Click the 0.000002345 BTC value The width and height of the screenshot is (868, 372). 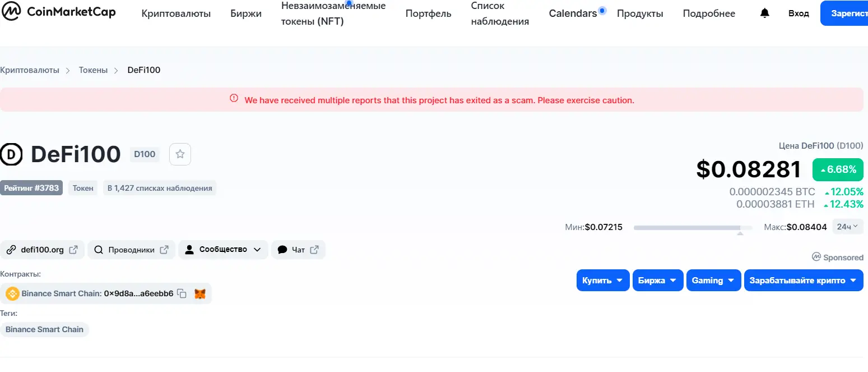tap(772, 192)
